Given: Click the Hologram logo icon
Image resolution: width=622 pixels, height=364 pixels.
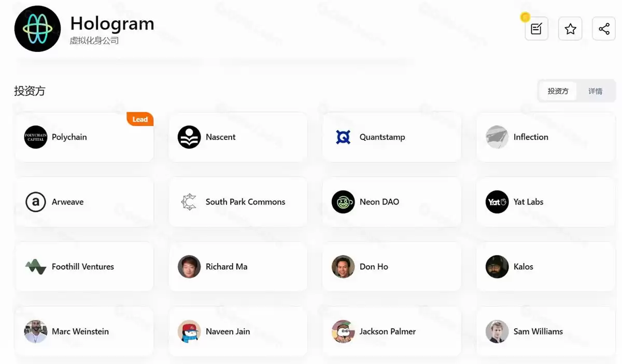Looking at the screenshot, I should click(37, 29).
